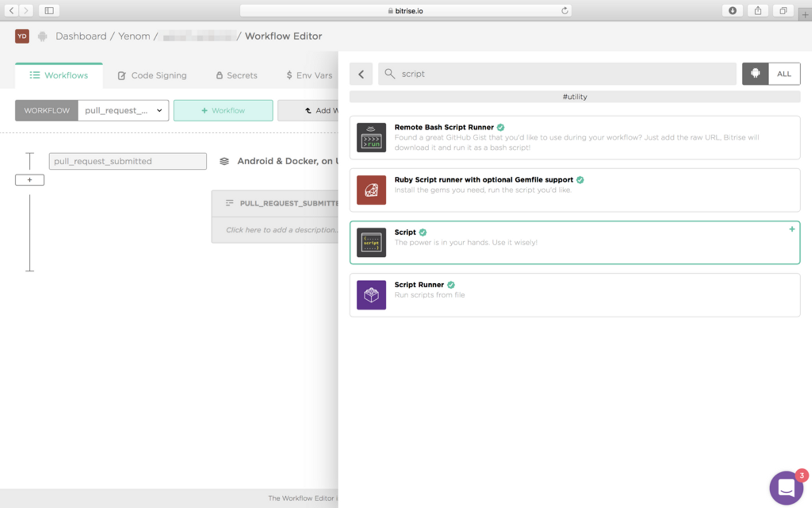Open the chat bubble with notification badge
This screenshot has height=508, width=812.
pos(787,487)
